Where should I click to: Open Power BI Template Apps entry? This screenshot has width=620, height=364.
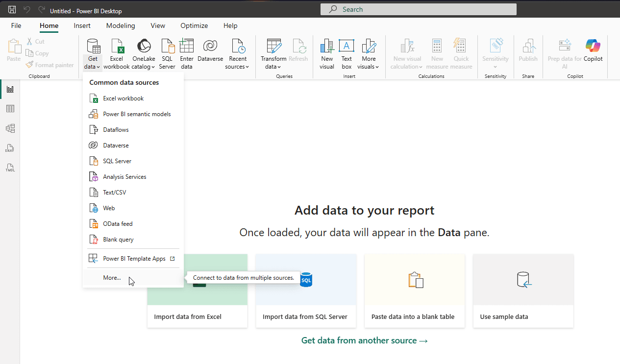[x=133, y=259]
